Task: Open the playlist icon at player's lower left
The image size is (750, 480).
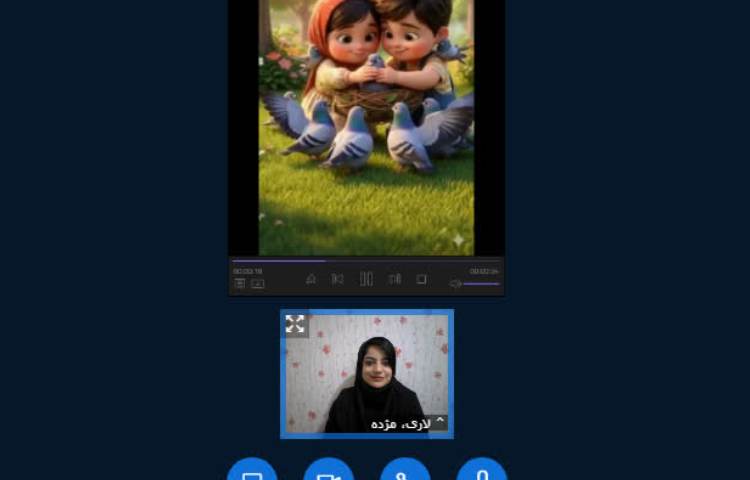Action: point(240,284)
